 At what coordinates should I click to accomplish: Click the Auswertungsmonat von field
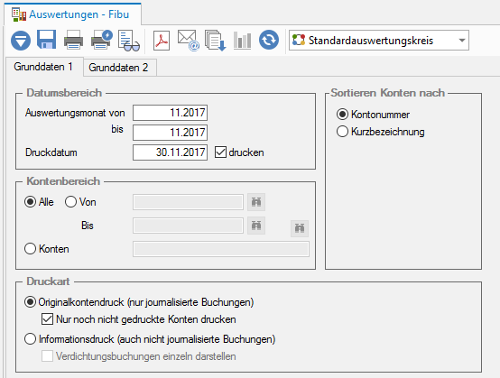point(170,113)
